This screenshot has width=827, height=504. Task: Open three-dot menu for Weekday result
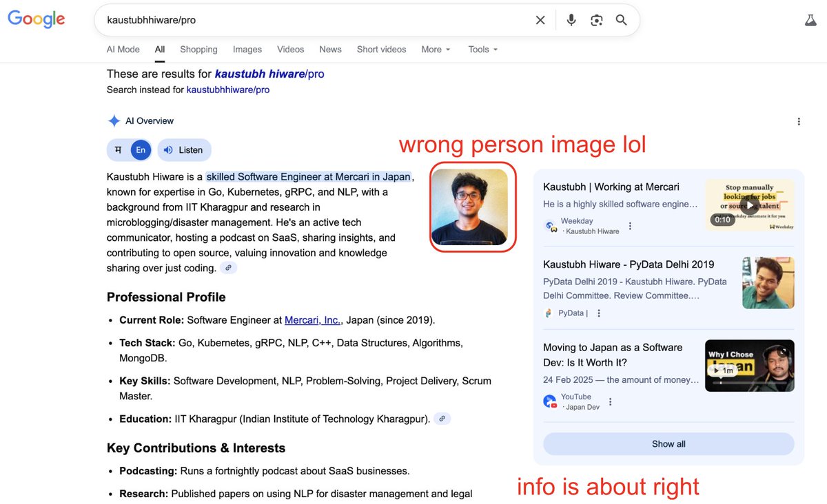click(x=630, y=226)
